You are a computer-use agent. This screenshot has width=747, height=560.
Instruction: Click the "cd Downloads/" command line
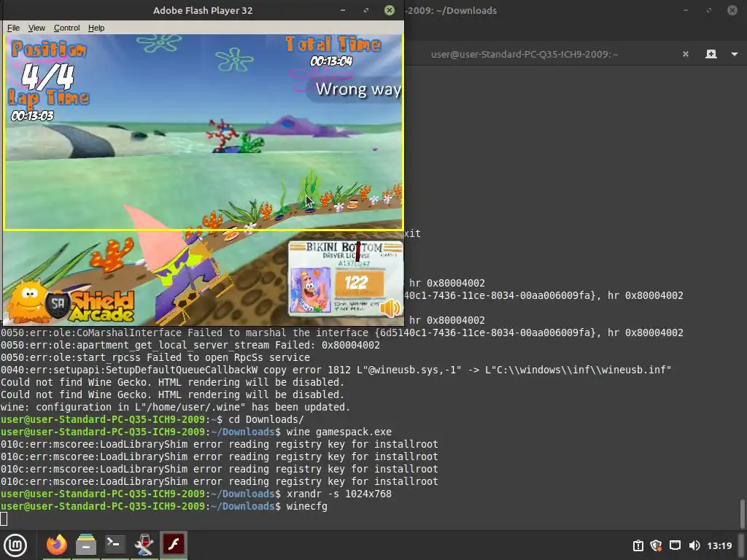[x=266, y=419]
